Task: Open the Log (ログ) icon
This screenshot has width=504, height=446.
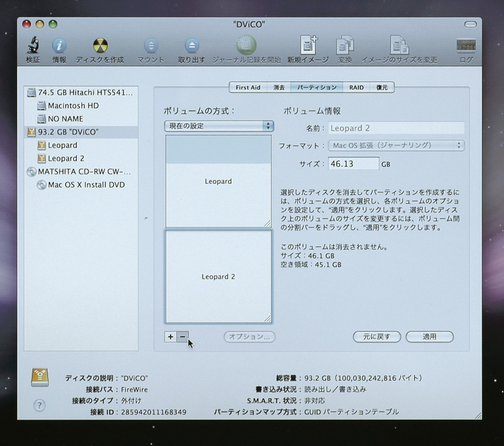Action: coord(466,45)
